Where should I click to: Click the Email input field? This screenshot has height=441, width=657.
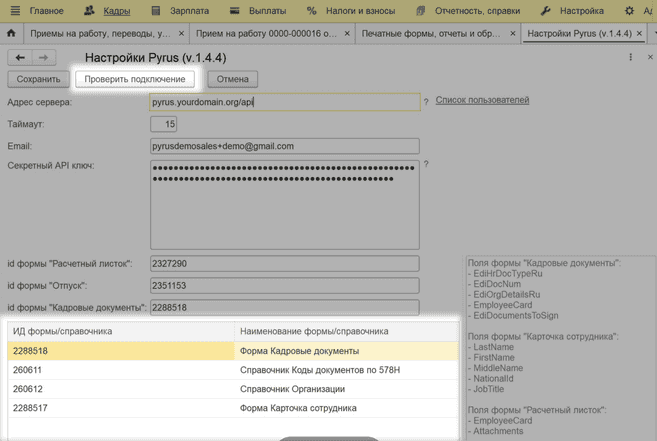click(x=284, y=146)
